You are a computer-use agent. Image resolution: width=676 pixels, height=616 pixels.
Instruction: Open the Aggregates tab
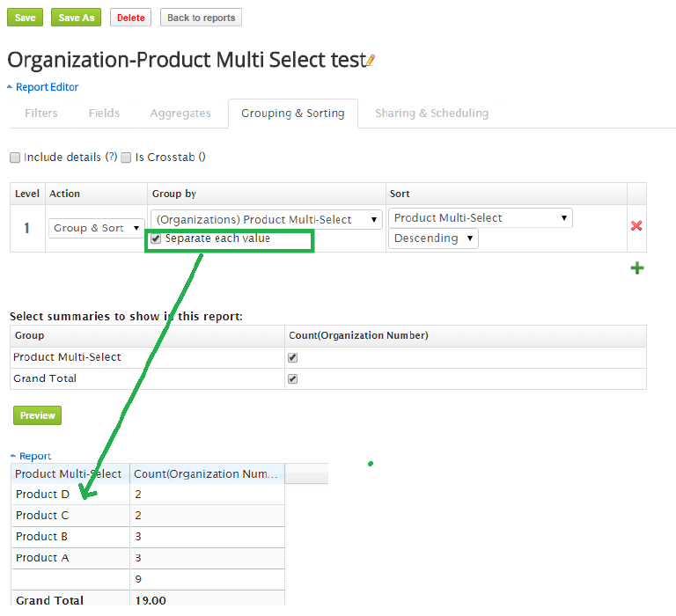coord(180,114)
